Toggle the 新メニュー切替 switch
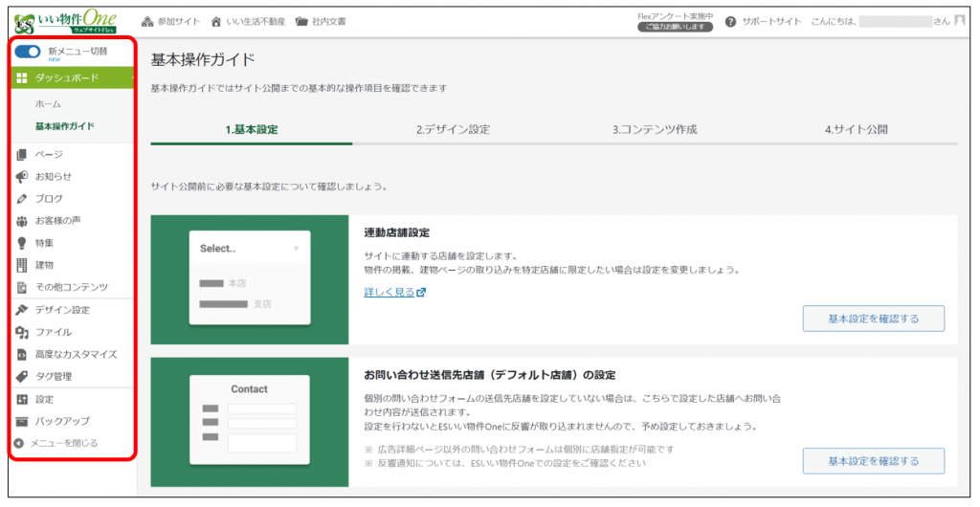This screenshot has width=980, height=507. (27, 52)
